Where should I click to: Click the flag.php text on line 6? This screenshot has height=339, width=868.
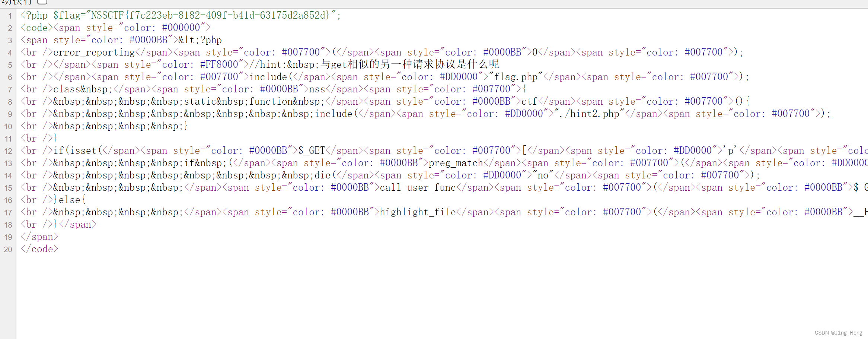[x=516, y=77]
